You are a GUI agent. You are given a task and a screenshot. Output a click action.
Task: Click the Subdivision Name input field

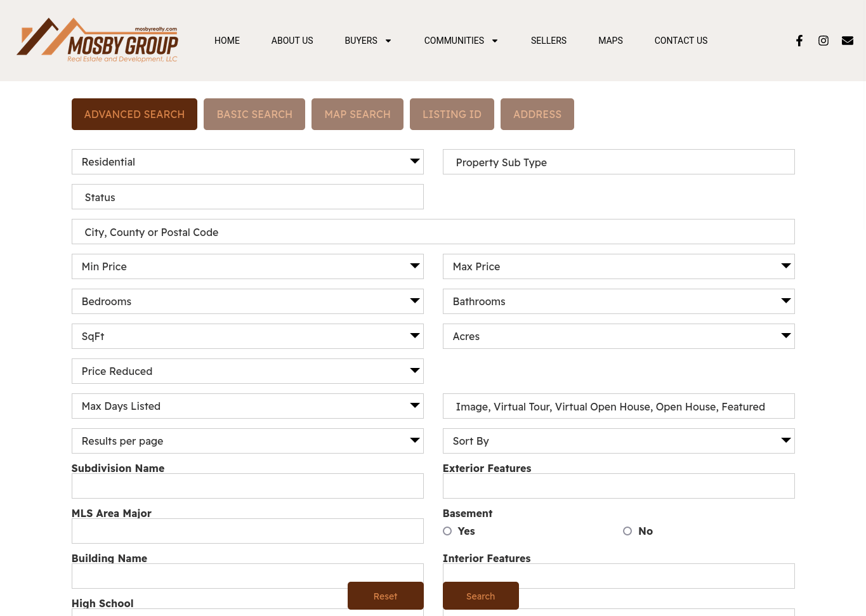247,486
